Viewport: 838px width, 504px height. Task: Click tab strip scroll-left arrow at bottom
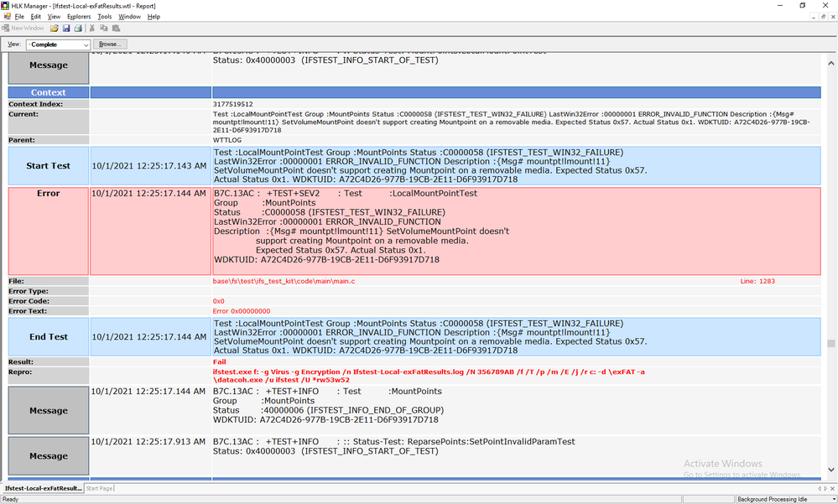pos(820,489)
